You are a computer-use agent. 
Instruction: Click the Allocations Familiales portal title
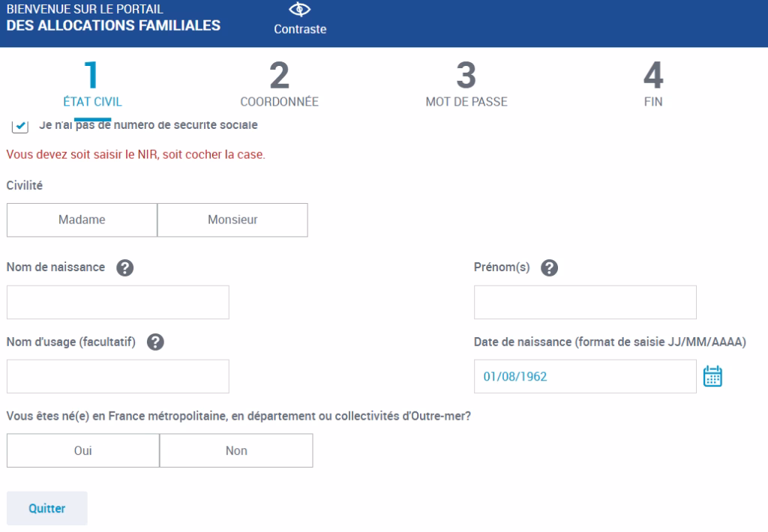113,18
